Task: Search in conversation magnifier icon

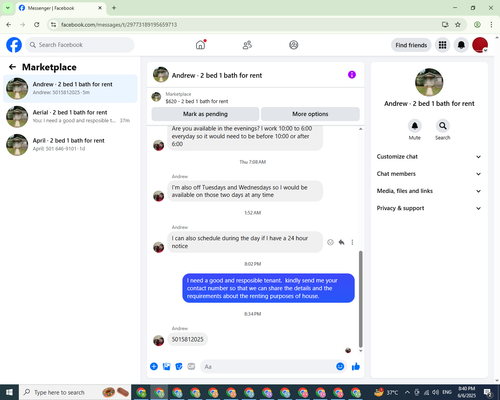Action: pyautogui.click(x=443, y=126)
